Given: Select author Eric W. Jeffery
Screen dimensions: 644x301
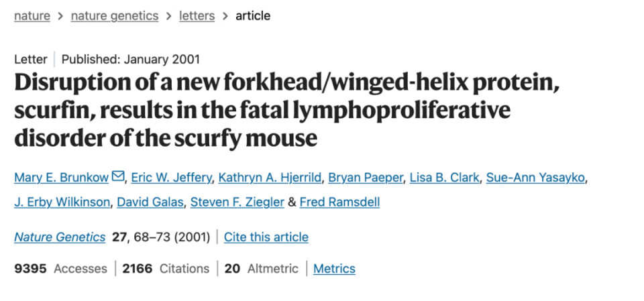Looking at the screenshot, I should coord(172,178).
